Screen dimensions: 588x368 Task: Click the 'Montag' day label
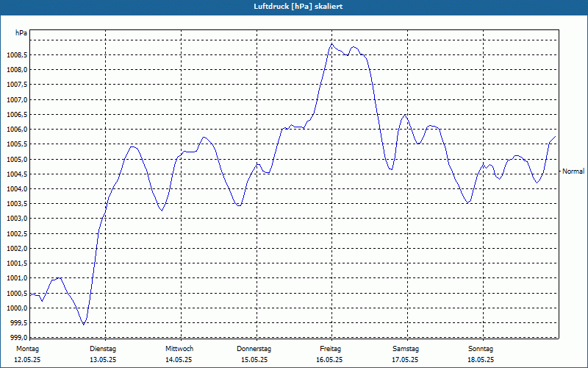coord(27,349)
